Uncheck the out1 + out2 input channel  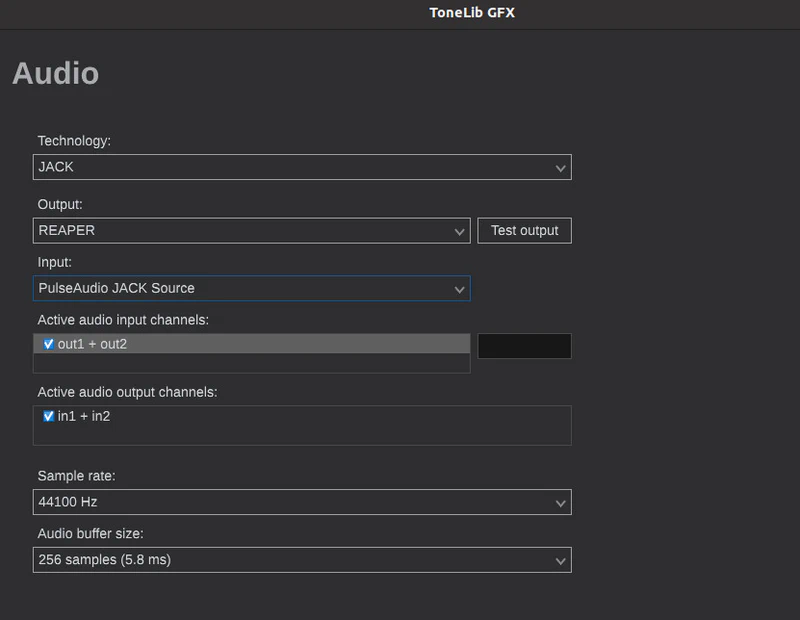click(x=48, y=344)
